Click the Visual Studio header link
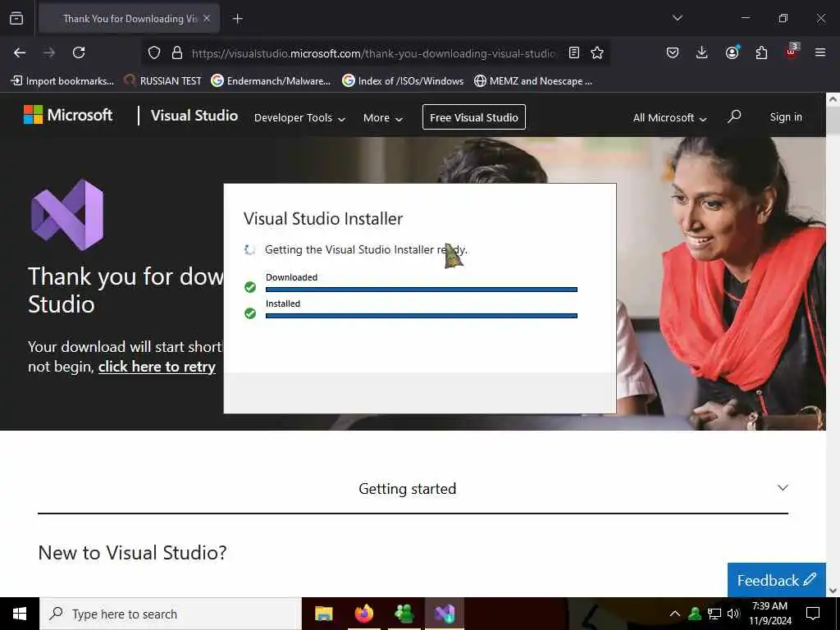The image size is (840, 630). [194, 116]
